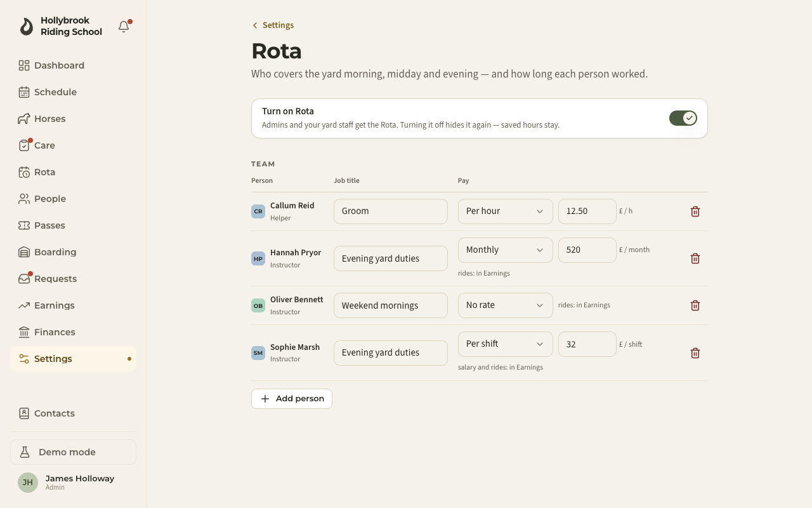This screenshot has height=508, width=812.
Task: Edit Callum Reid's Groom job title field
Action: click(391, 211)
